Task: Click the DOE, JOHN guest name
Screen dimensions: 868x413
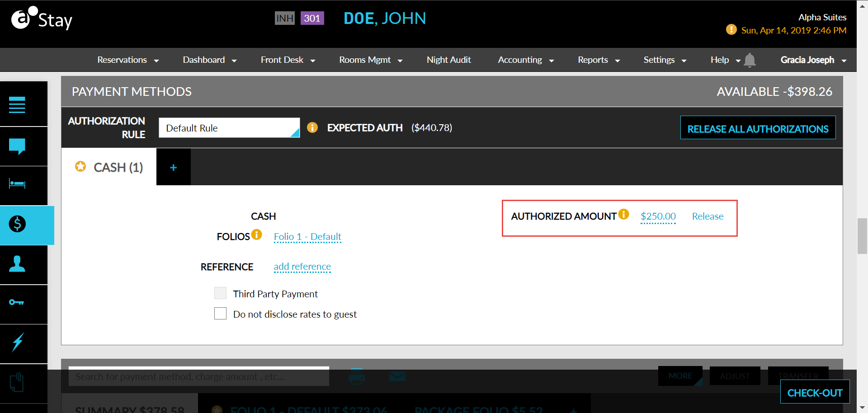Action: coord(385,19)
